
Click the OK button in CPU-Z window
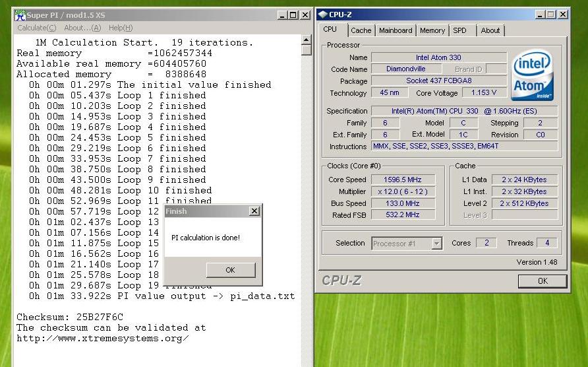pos(543,281)
